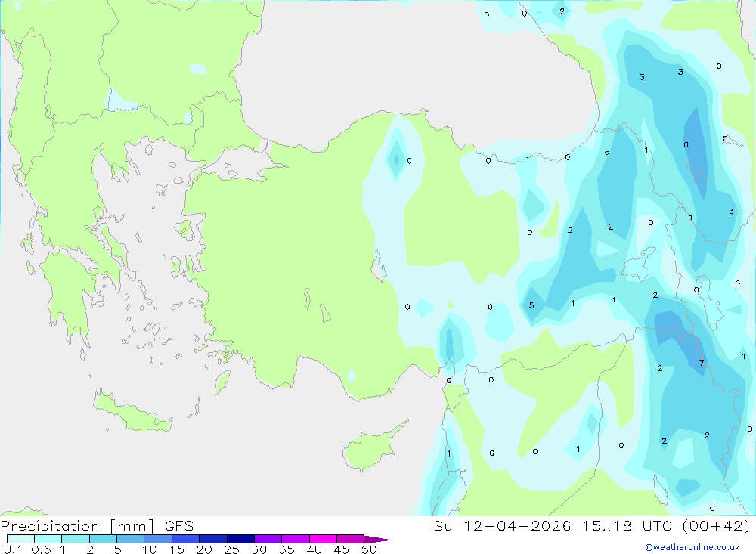This screenshot has height=554, width=756.
Task: Click the legend scale label "50"
Action: (x=369, y=549)
